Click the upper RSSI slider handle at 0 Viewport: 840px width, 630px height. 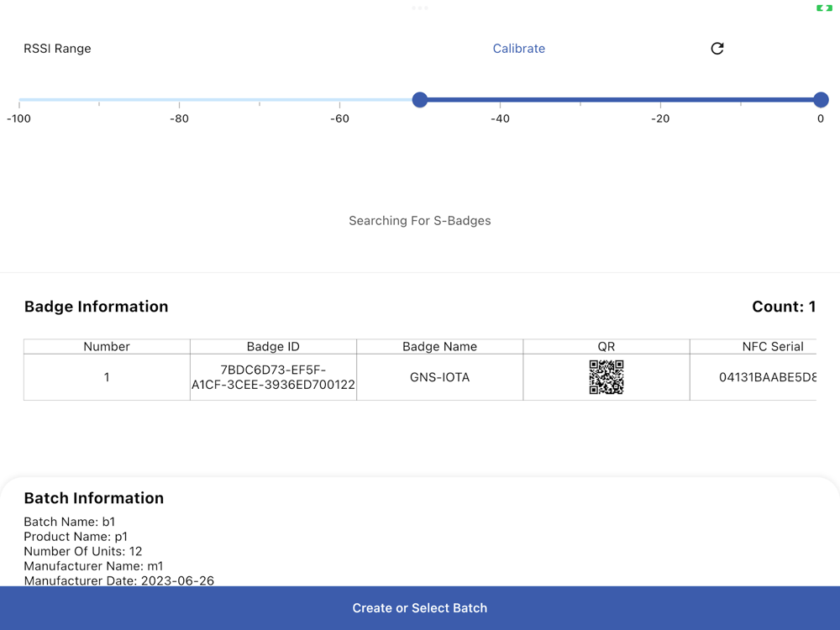(821, 100)
